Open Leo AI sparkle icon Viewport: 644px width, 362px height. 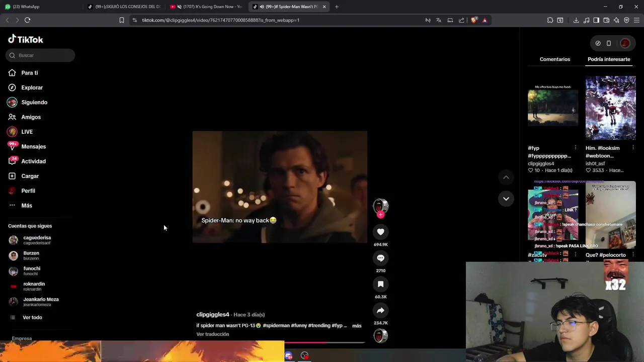coord(616,20)
